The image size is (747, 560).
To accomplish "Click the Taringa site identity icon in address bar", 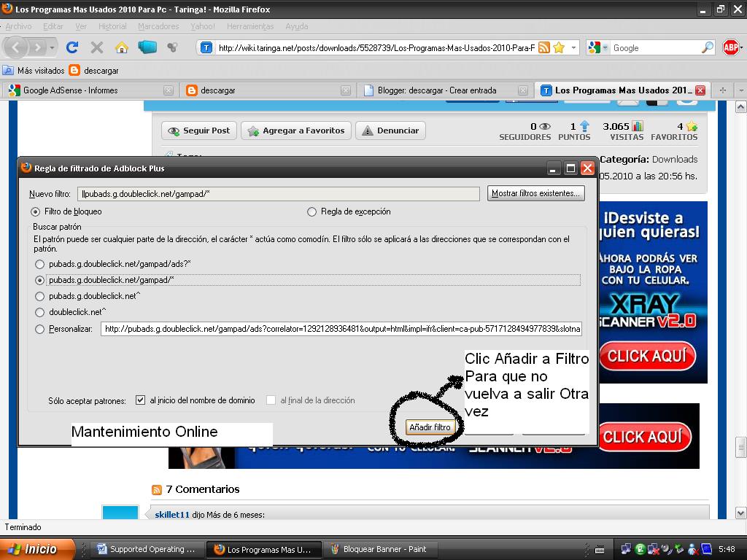I will 206,47.
